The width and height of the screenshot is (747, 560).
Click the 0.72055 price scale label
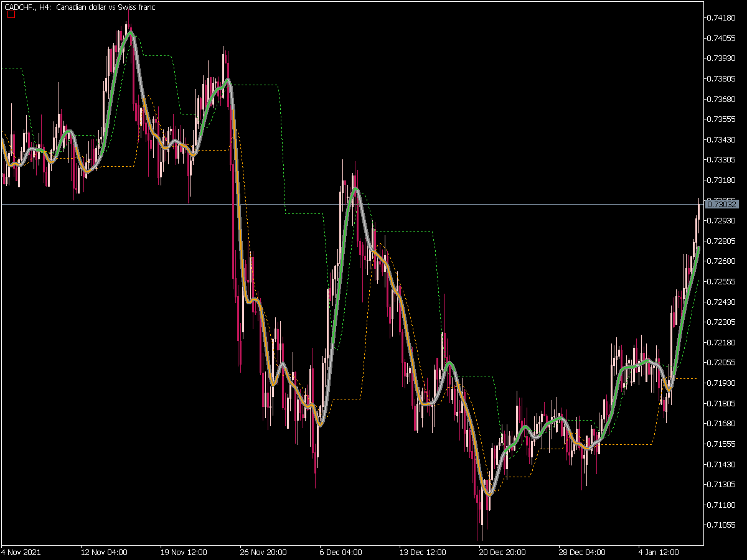722,363
